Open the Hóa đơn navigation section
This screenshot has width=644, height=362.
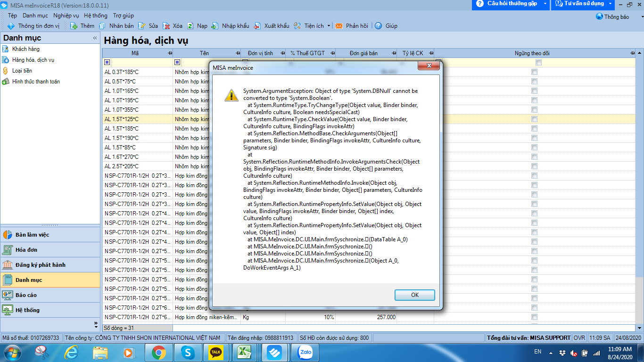pyautogui.click(x=26, y=250)
